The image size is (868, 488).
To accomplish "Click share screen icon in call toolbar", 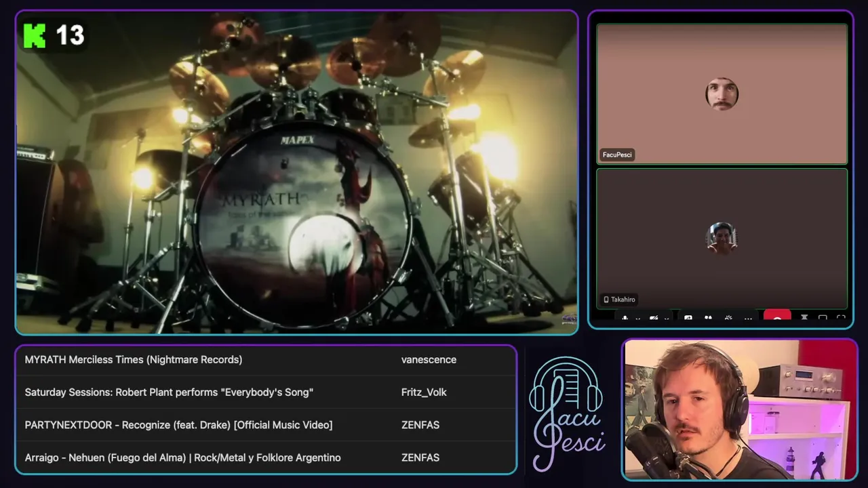I will pos(688,318).
